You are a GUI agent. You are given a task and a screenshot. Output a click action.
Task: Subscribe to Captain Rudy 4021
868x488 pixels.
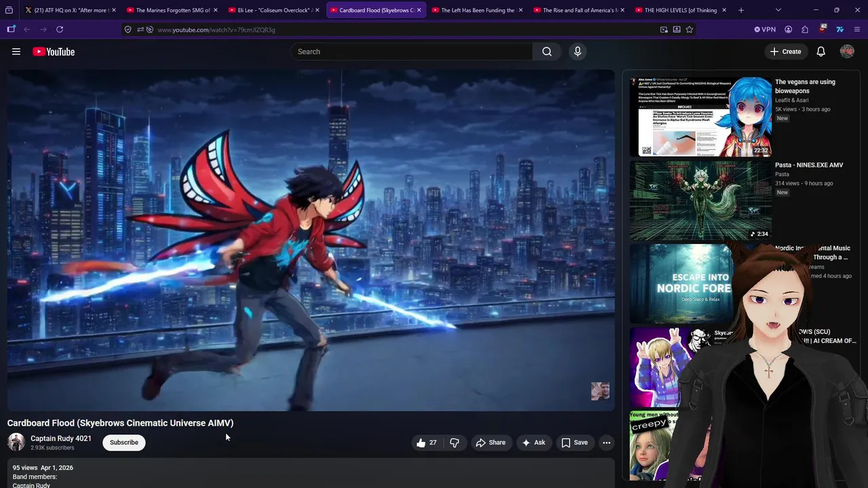(x=124, y=443)
